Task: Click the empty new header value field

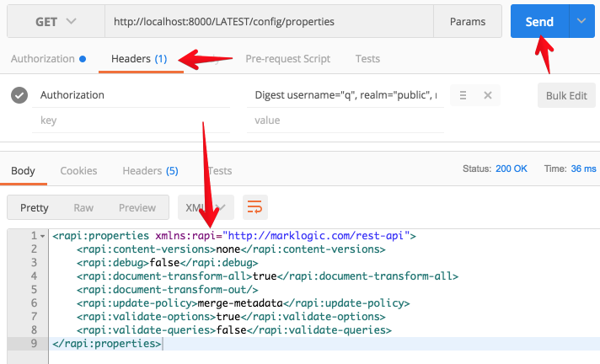Action: point(346,120)
